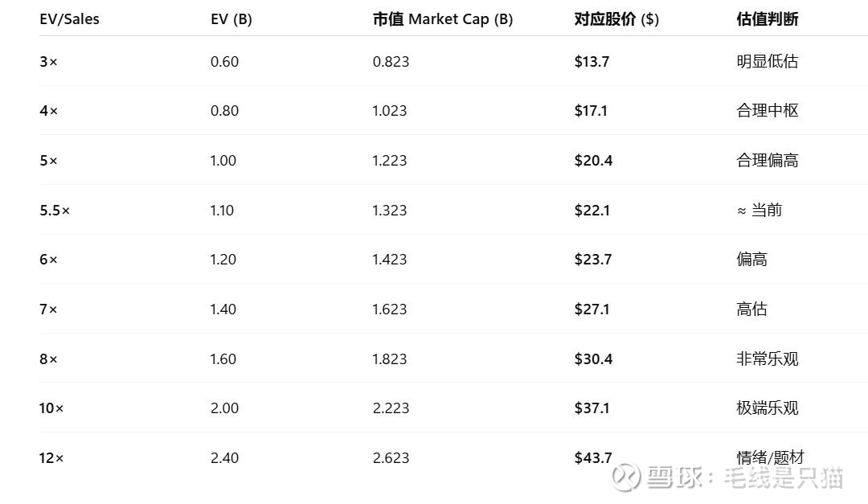Image resolution: width=868 pixels, height=504 pixels.
Task: Click the 市值 Market Cap (B) header
Action: point(442,18)
